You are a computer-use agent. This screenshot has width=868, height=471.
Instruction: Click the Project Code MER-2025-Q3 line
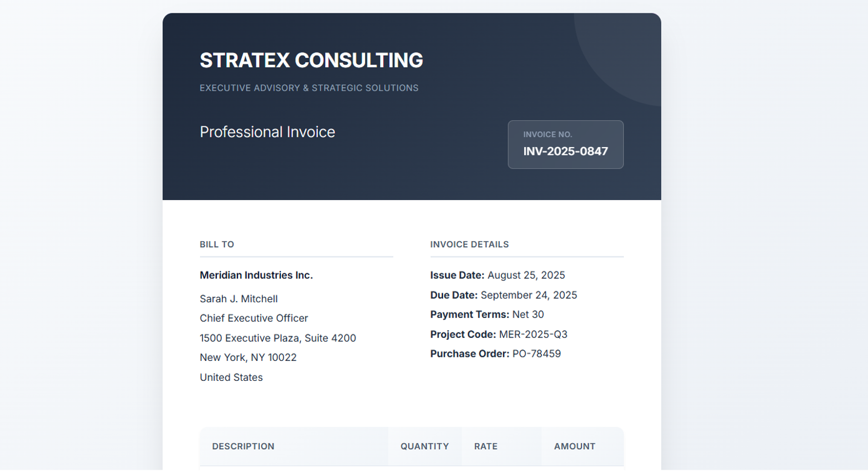coord(499,334)
